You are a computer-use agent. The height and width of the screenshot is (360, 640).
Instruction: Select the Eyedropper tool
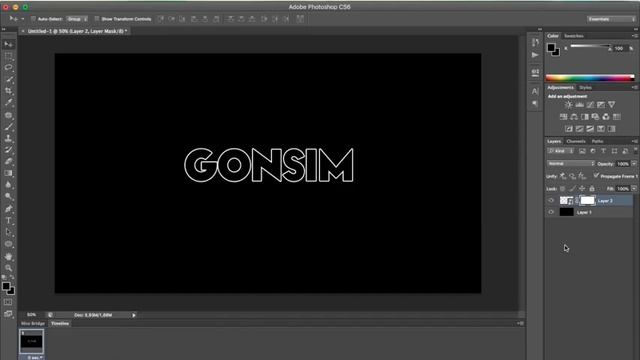(x=8, y=102)
